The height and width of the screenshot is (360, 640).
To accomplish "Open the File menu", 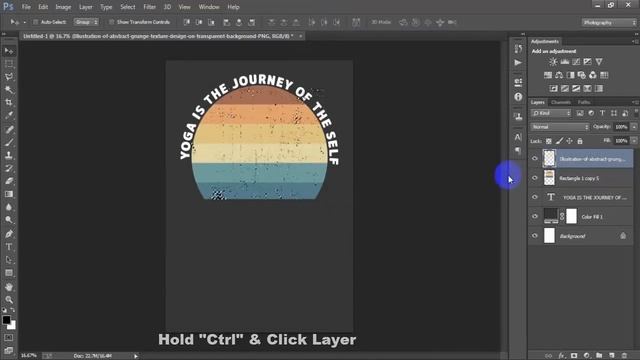I will 26,7.
